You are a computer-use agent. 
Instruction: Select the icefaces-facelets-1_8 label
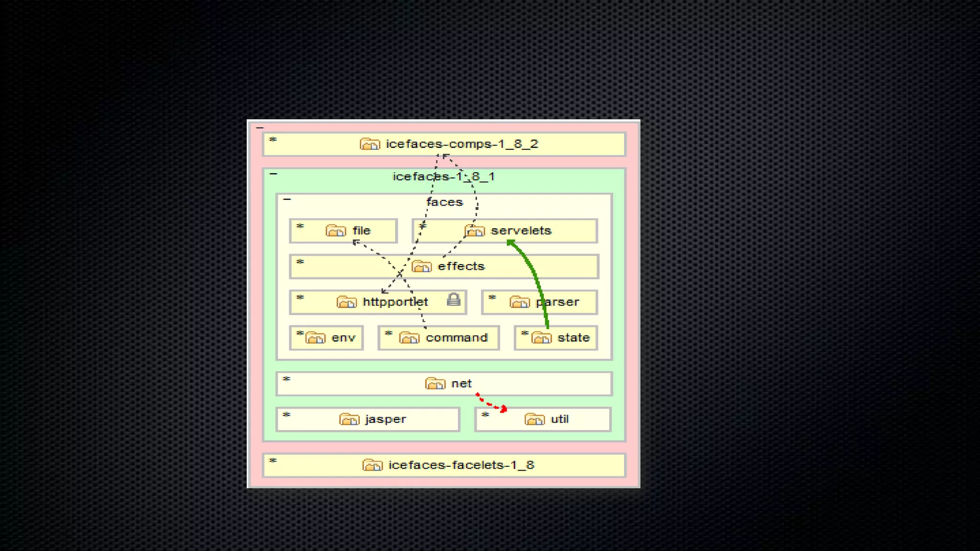(x=461, y=465)
